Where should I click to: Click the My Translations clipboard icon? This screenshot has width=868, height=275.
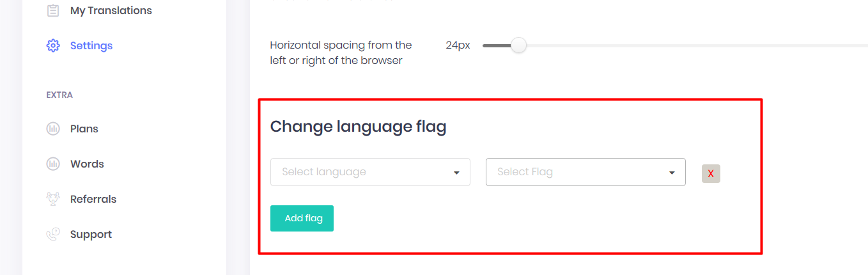click(53, 11)
